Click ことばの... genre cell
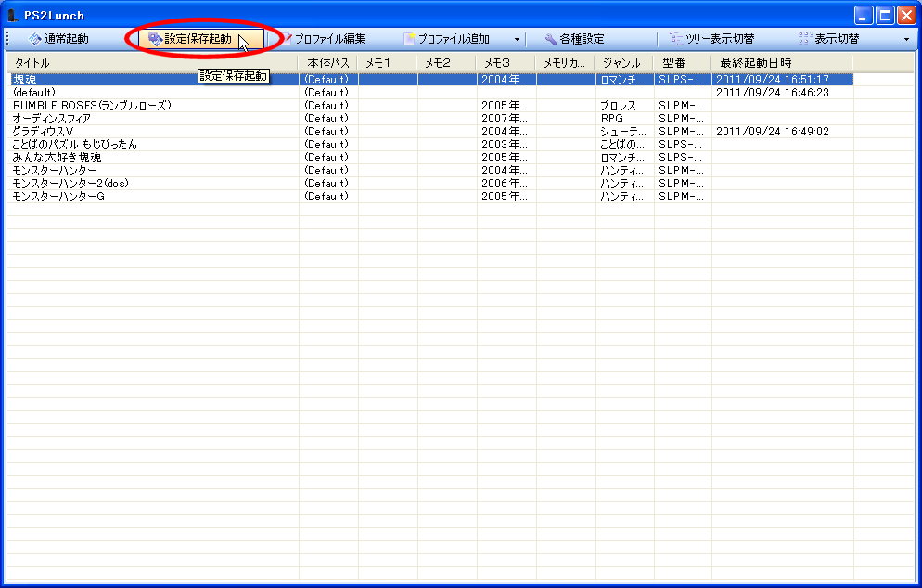 [622, 144]
